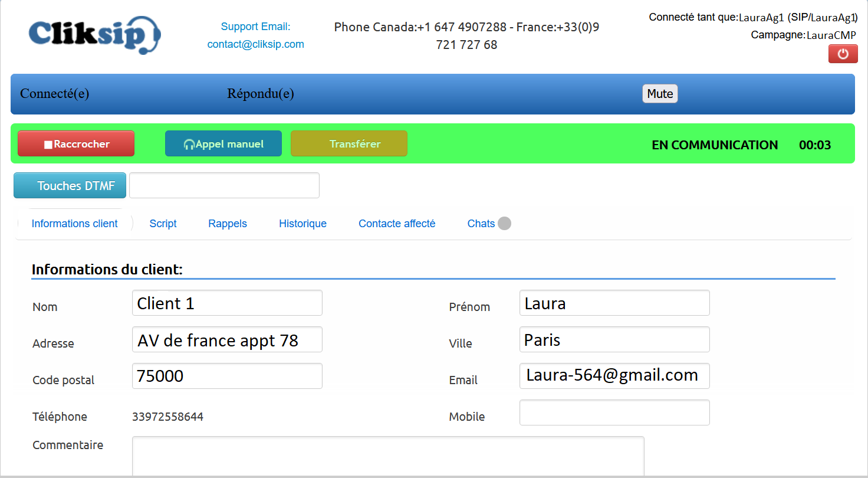View the Historique tab
The image size is (868, 478).
pyautogui.click(x=303, y=223)
